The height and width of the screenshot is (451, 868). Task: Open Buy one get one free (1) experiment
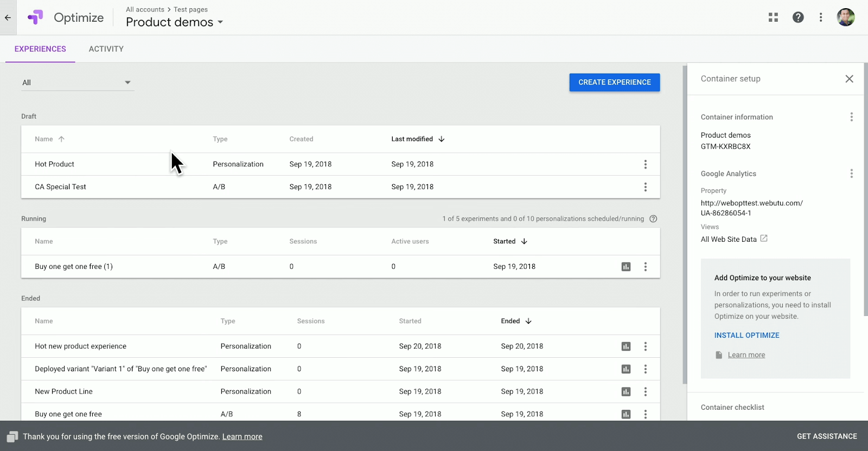(x=74, y=267)
